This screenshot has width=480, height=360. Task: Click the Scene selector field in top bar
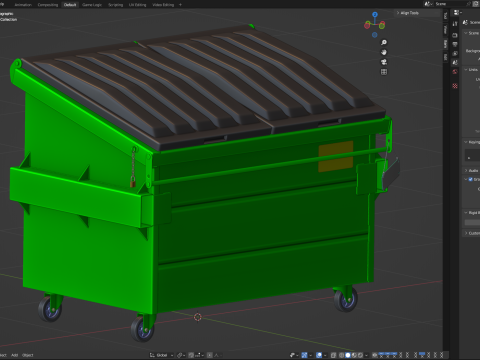[x=450, y=4]
